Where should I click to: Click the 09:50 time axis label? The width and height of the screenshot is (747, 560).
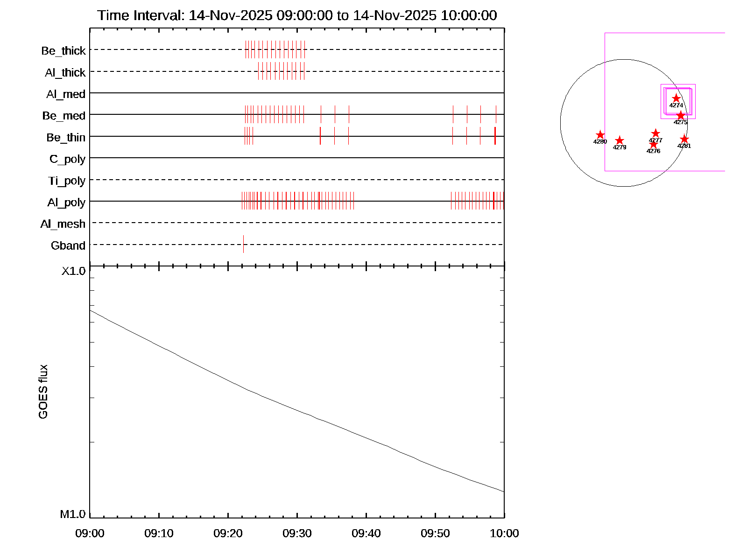point(435,533)
